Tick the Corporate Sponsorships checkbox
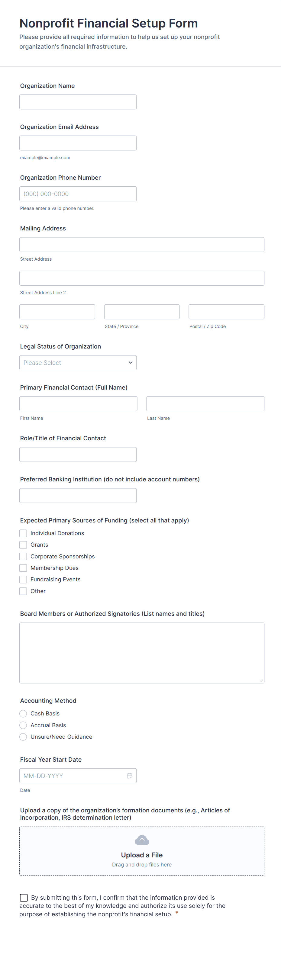Viewport: 281px width, 980px height. pyautogui.click(x=23, y=557)
